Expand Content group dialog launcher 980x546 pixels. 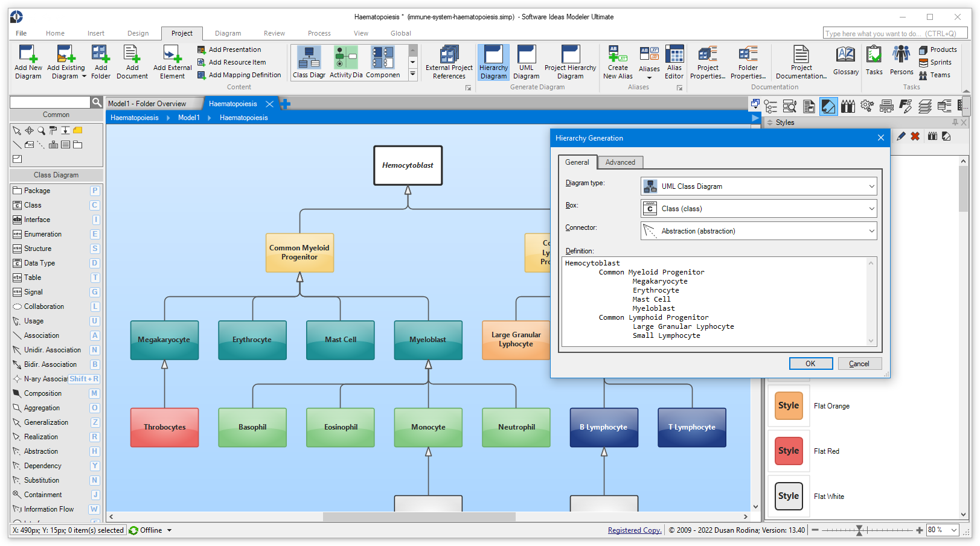pos(468,88)
